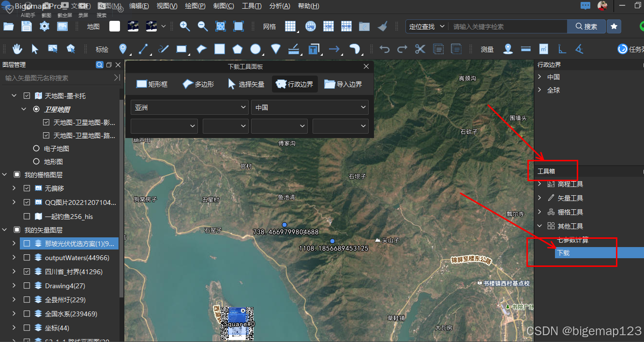The height and width of the screenshot is (342, 644).
Task: Select the pentagon polygon tool
Action: tap(237, 49)
